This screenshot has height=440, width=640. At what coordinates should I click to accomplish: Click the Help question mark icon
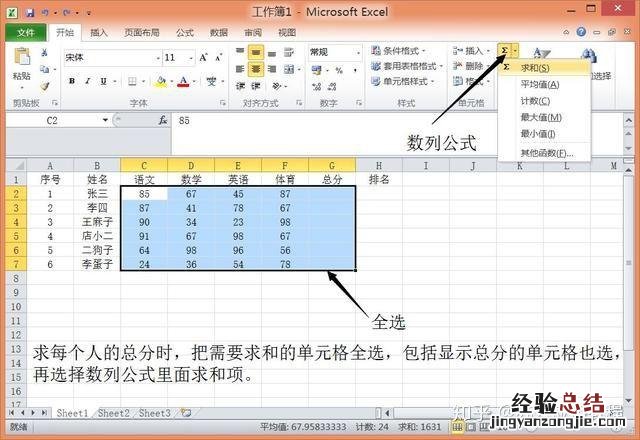[581, 32]
